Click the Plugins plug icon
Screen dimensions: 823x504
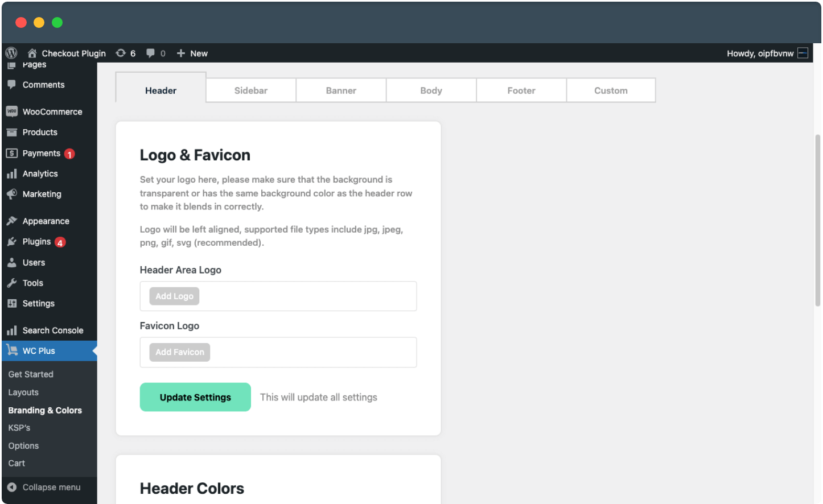(x=11, y=241)
